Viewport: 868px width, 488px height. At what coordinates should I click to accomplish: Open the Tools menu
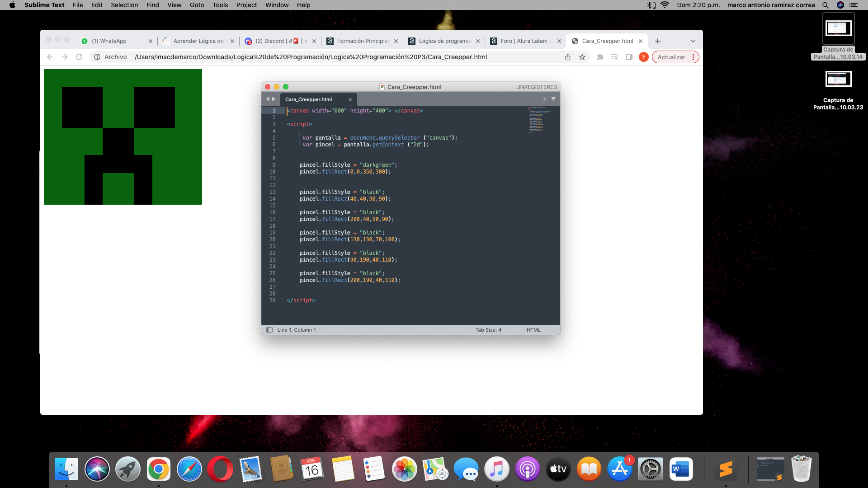[220, 5]
